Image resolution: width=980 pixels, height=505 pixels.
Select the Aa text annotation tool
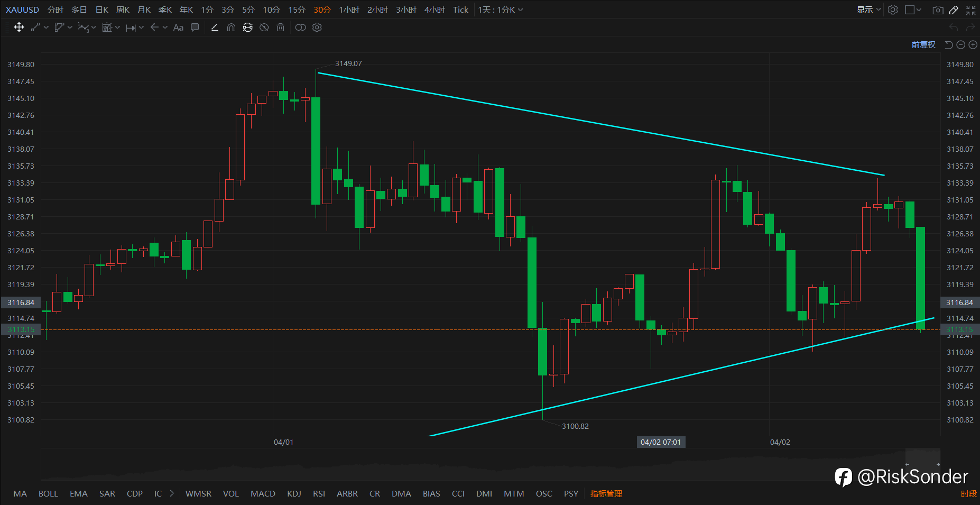point(178,27)
